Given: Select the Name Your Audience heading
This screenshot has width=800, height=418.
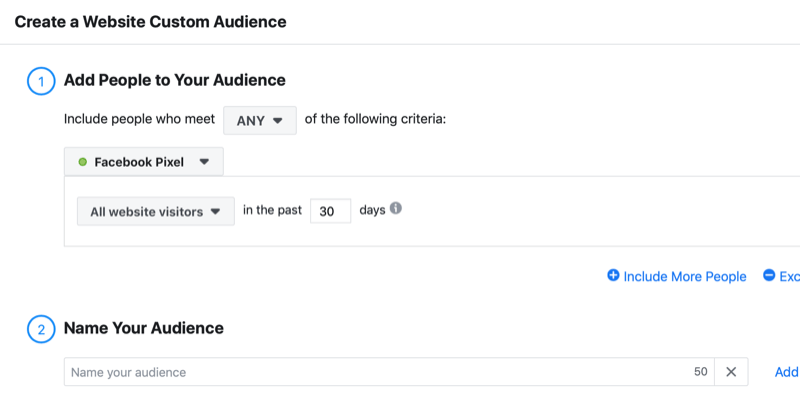Looking at the screenshot, I should 143,328.
